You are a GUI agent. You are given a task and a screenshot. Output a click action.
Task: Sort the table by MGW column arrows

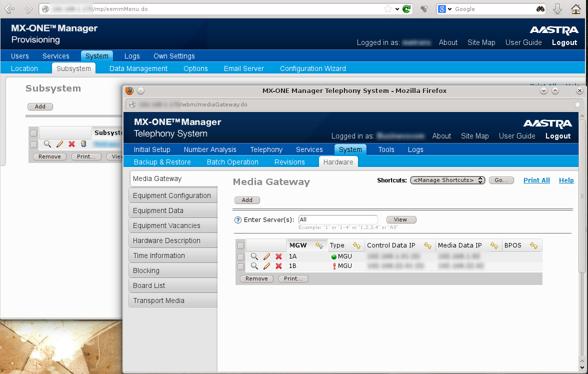[x=319, y=245]
